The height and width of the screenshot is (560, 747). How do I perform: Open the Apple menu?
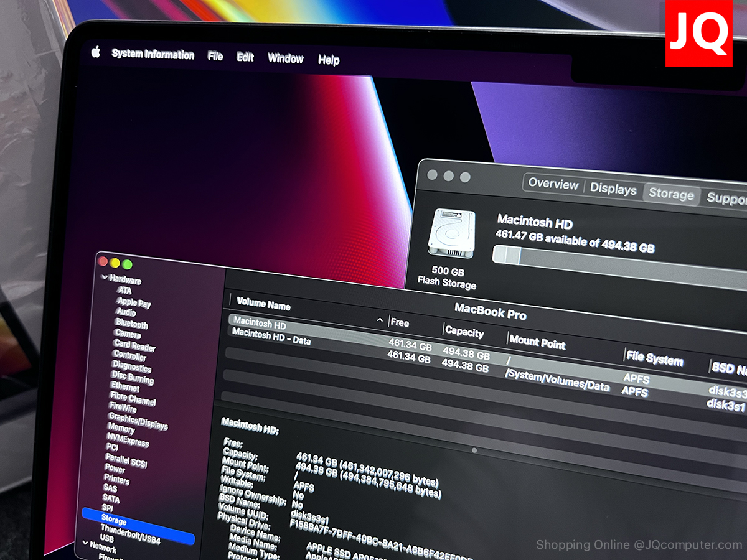pos(96,52)
